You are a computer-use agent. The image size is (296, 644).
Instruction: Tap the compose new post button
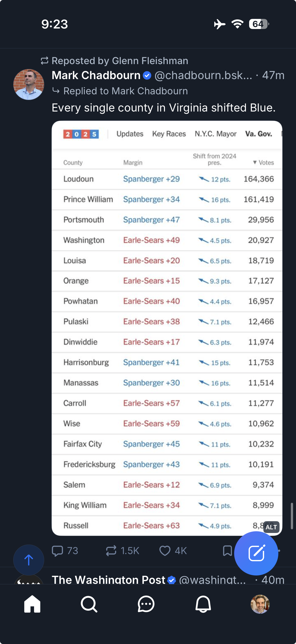256,553
